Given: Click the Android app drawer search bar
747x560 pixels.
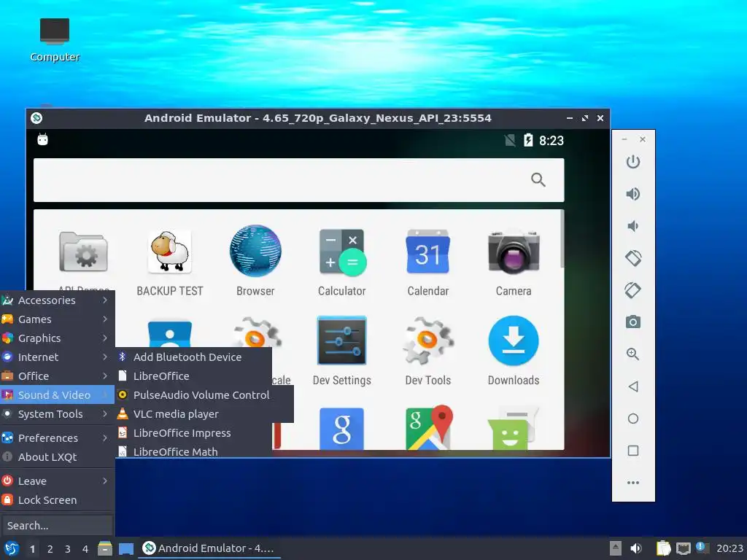Looking at the screenshot, I should (x=298, y=180).
